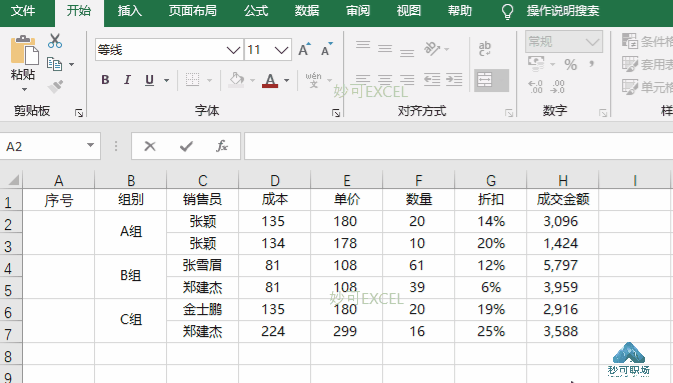Expand the Paste options arrow
673x383 pixels.
(x=24, y=89)
